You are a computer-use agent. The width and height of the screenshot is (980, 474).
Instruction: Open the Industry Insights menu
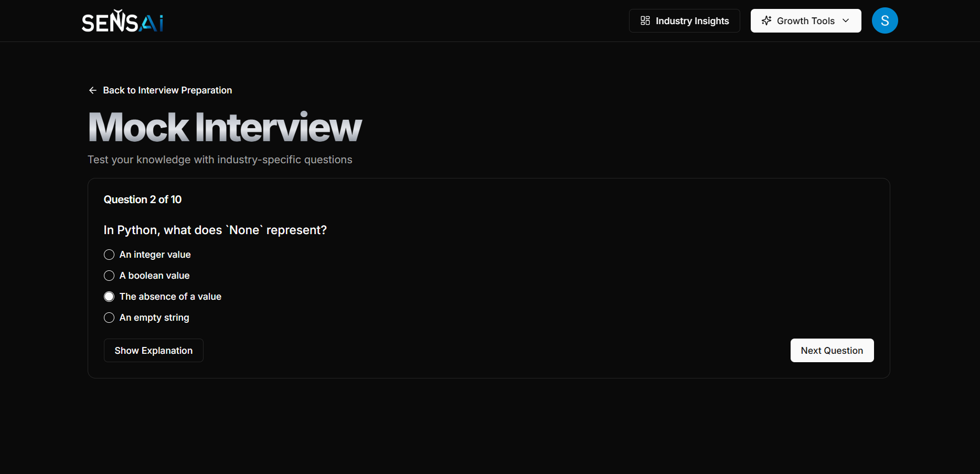[684, 20]
